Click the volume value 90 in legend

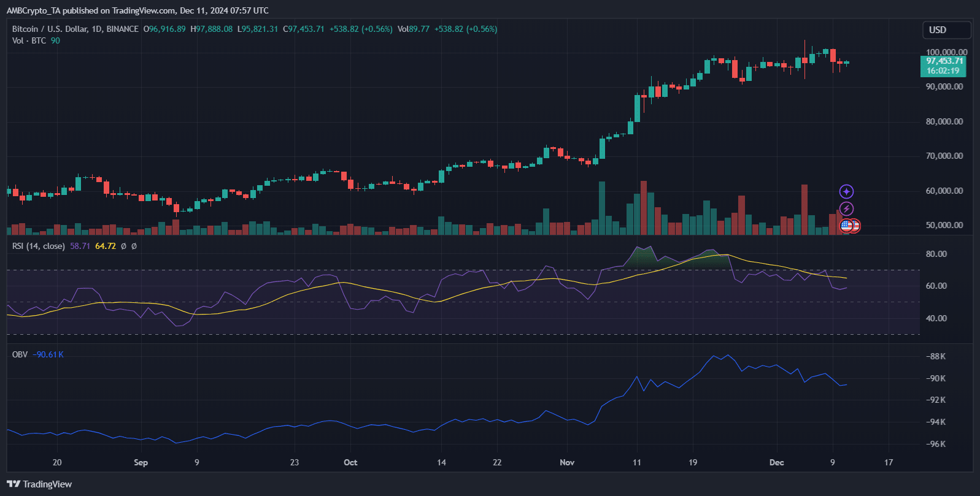point(55,40)
